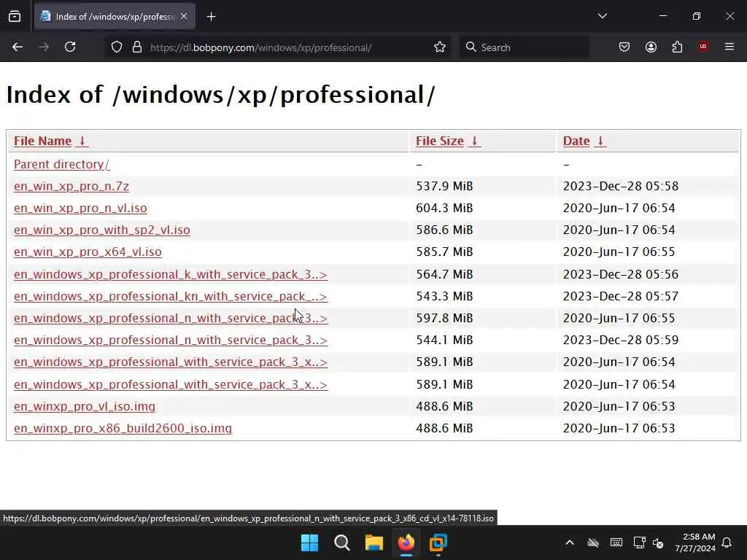Sort by File Name column header

click(42, 141)
